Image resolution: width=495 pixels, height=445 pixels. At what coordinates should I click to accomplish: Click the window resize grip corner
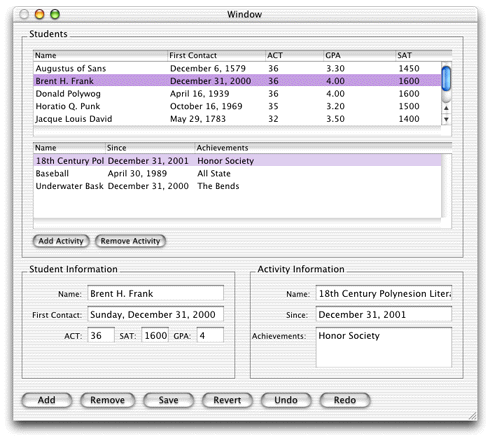pyautogui.click(x=472, y=416)
